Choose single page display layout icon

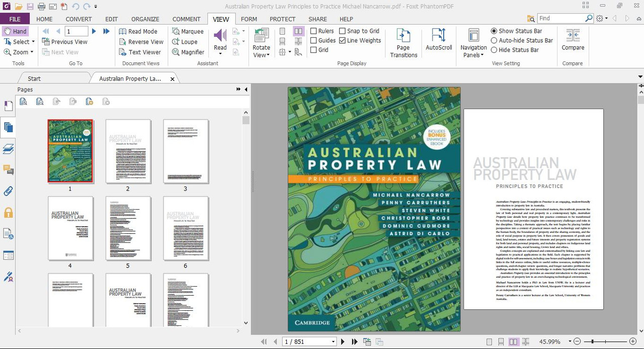[x=282, y=31]
